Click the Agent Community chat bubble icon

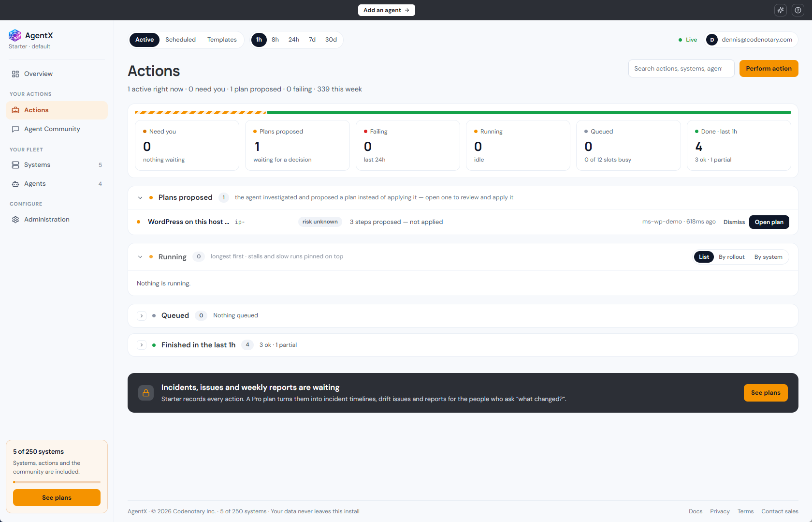[x=15, y=129]
